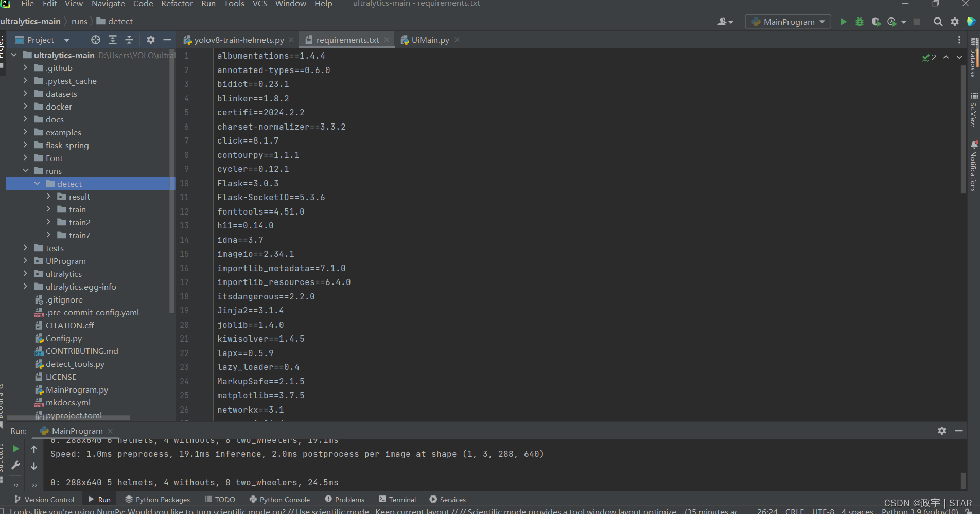Viewport: 980px width, 514px height.
Task: Open SciView side panel
Action: [974, 110]
